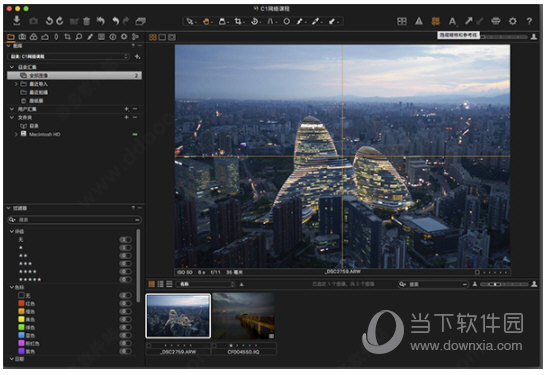547x375 pixels.
Task: Open the Details magnifier tool tab
Action: (x=79, y=37)
